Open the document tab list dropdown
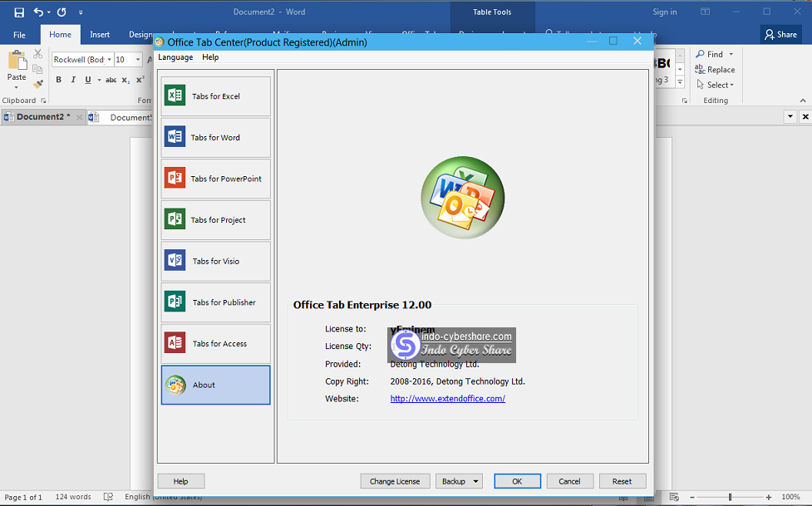The height and width of the screenshot is (506, 812). point(790,116)
